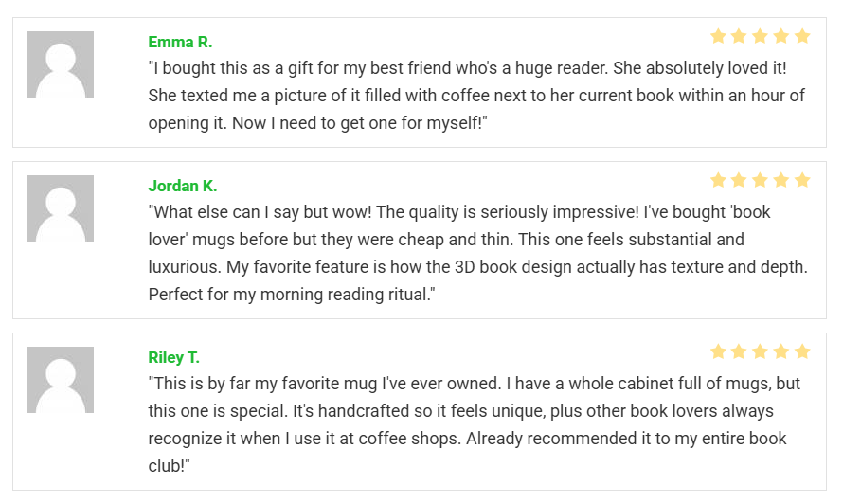843x504 pixels.
Task: Click first star in Emma R.'s rating
Action: 718,36
